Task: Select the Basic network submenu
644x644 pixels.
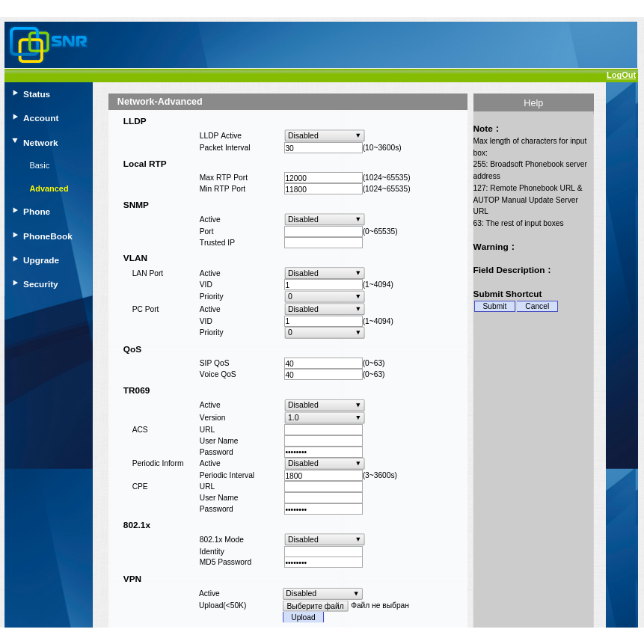Action: [x=40, y=165]
